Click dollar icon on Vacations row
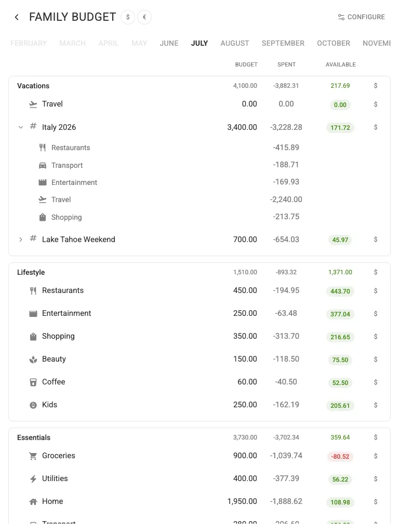 [376, 86]
